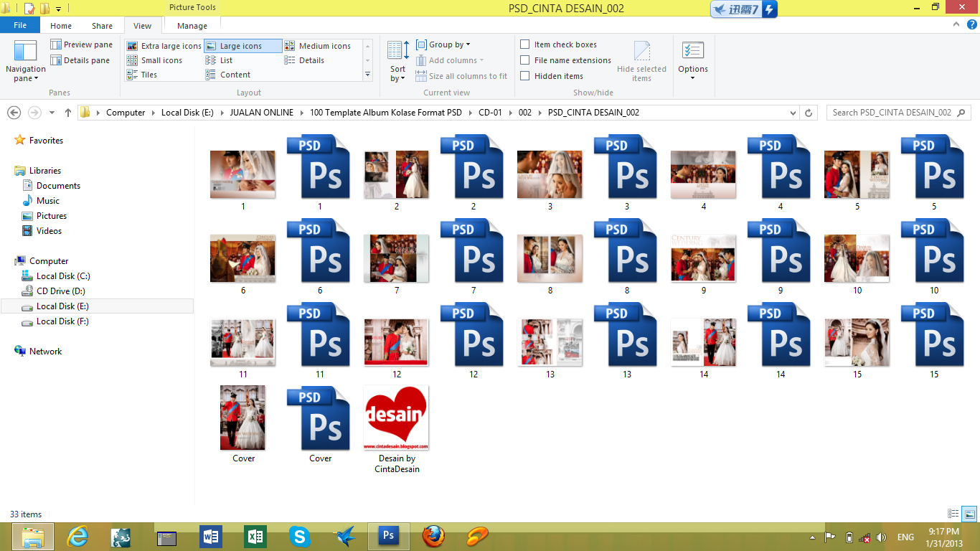
Task: Navigate to CD-01 via the breadcrumb
Action: tap(491, 113)
